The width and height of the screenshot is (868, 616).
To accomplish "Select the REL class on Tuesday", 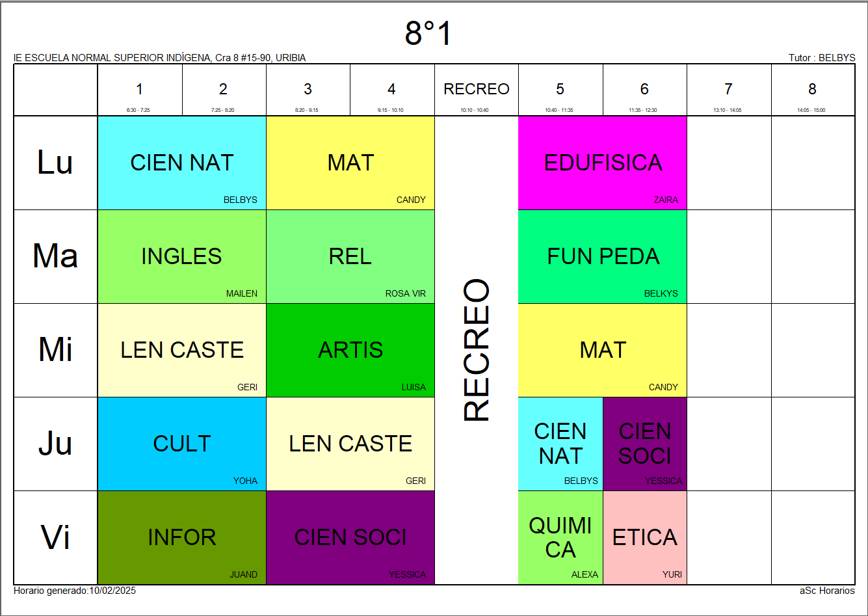I will (x=350, y=256).
